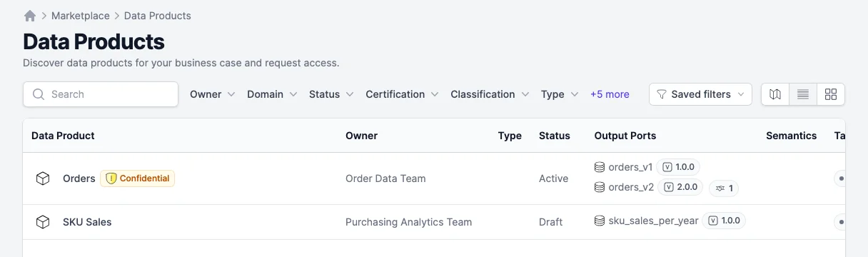The image size is (868, 257).
Task: Expand the Status filter dropdown
Action: (331, 94)
